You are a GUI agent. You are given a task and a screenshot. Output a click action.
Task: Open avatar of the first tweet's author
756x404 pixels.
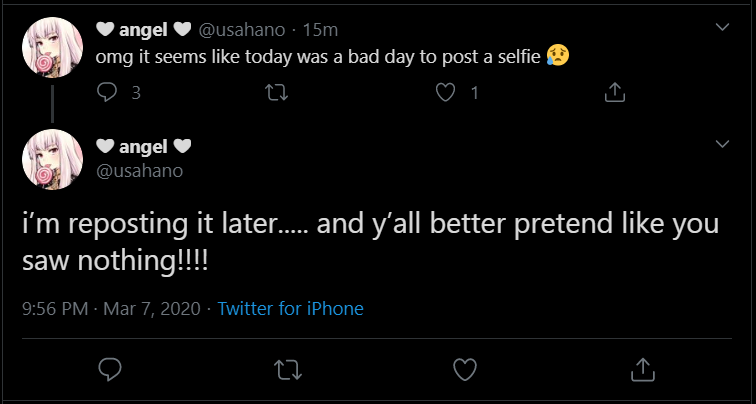point(52,46)
